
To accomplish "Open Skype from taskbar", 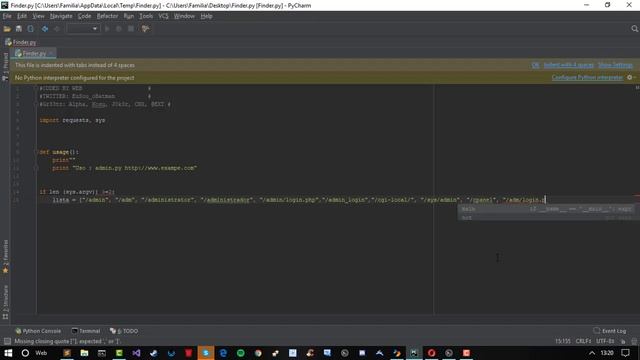I will (206, 353).
